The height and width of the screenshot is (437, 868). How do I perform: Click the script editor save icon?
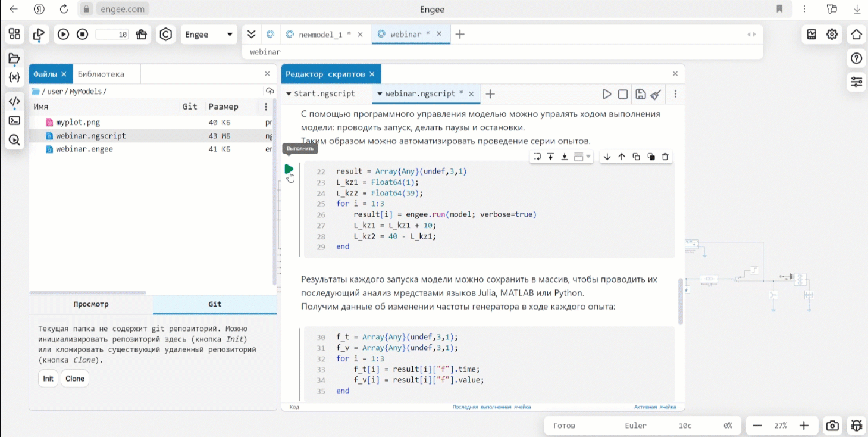click(640, 94)
